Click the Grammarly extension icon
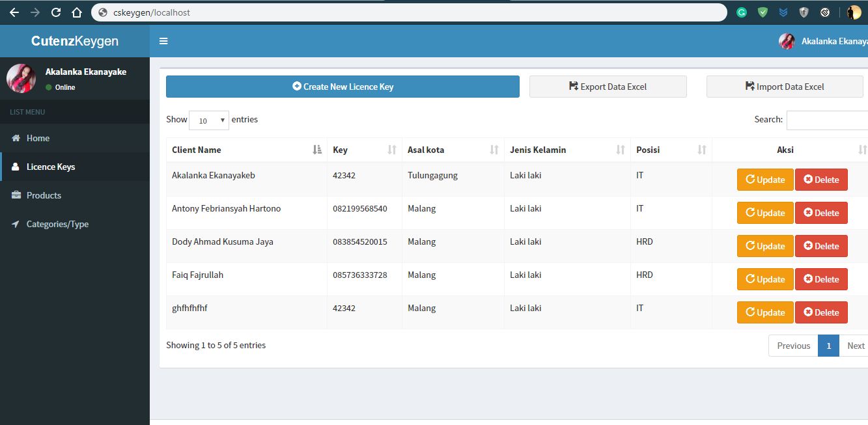Viewport: 868px width, 425px height. coord(742,12)
